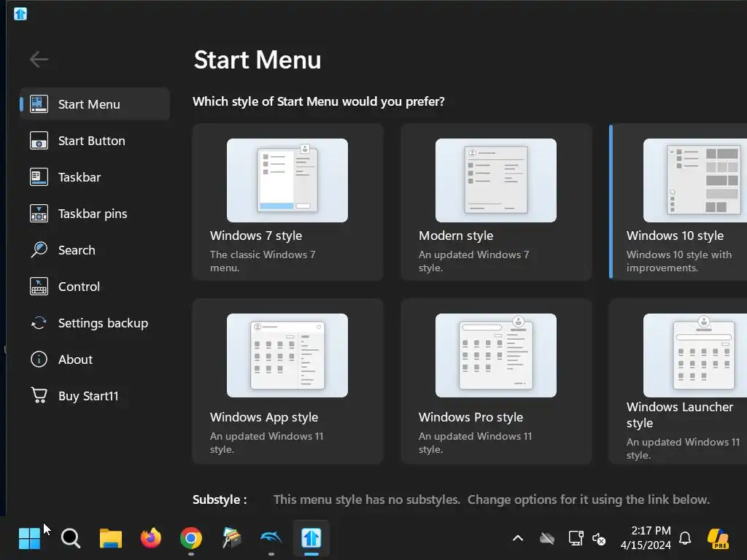
Task: Open taskbar Search
Action: (71, 539)
